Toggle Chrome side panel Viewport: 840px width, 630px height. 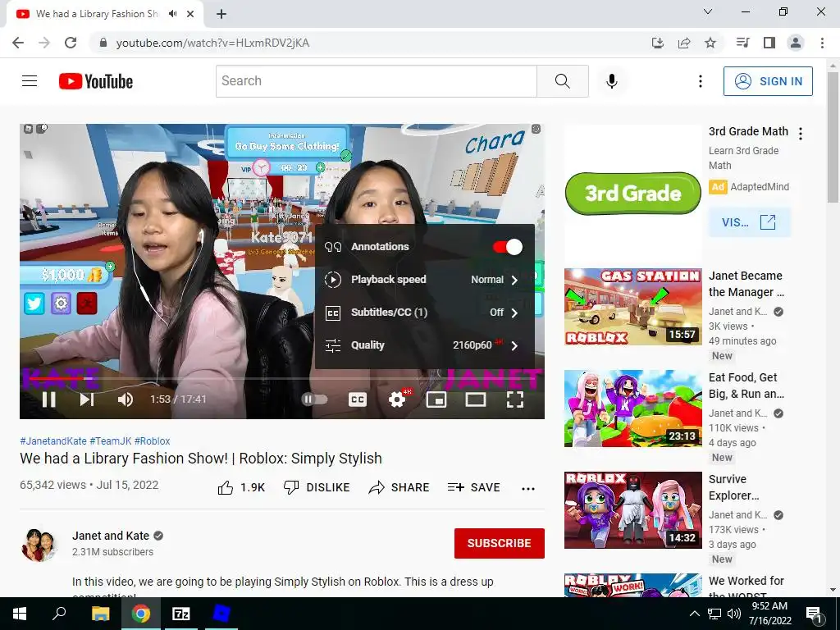coord(769,43)
